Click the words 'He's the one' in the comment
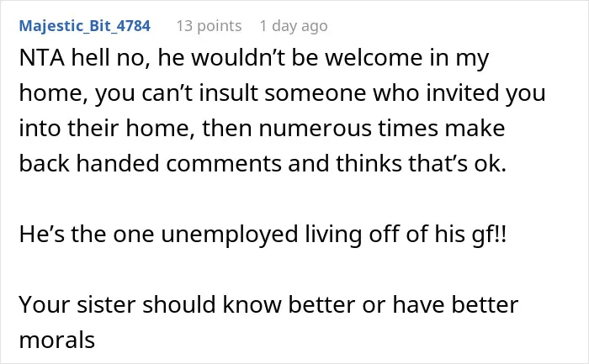This screenshot has height=364, width=589. [x=87, y=234]
